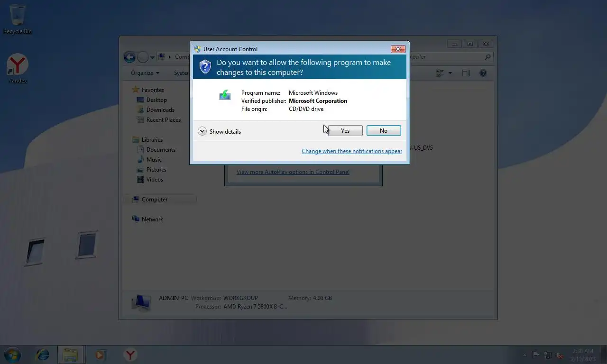The height and width of the screenshot is (364, 607).
Task: Click Explorer Back navigation button
Action: [129, 57]
